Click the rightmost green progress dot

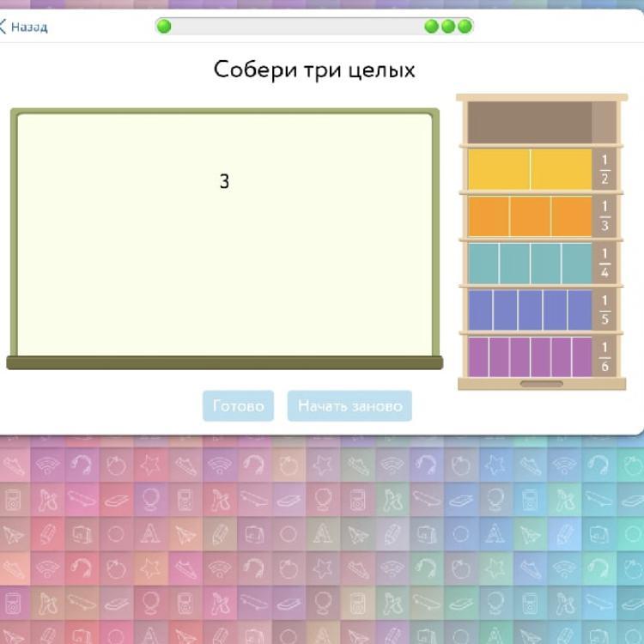pos(465,27)
